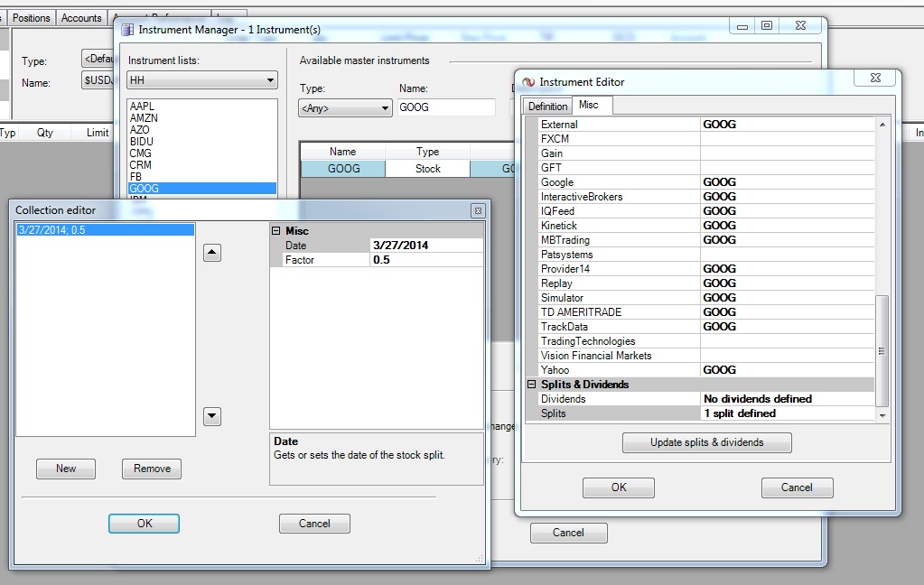Select the MBTrading property row
Viewport: 924px width, 585px height.
[x=707, y=240]
